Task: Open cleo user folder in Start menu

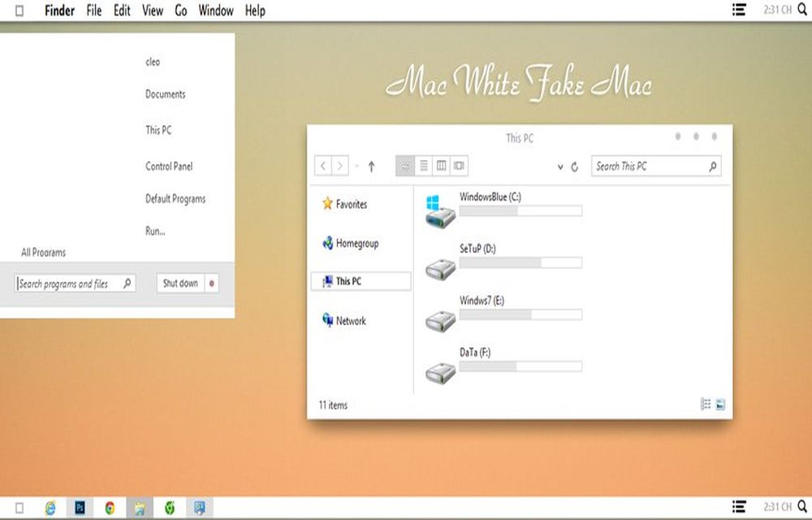Action: (153, 62)
